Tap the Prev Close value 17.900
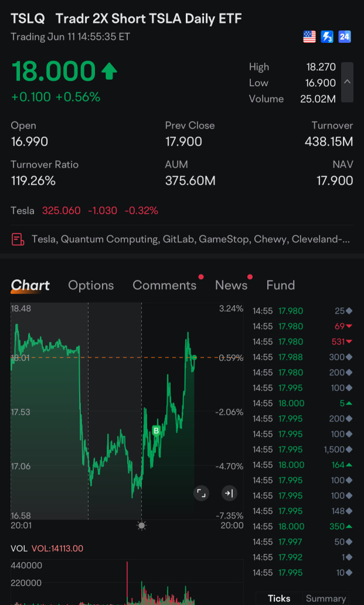The height and width of the screenshot is (605, 364). click(183, 141)
